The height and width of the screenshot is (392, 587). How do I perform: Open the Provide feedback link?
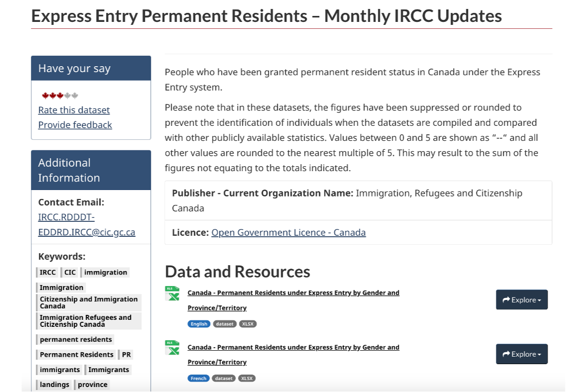[x=75, y=125]
